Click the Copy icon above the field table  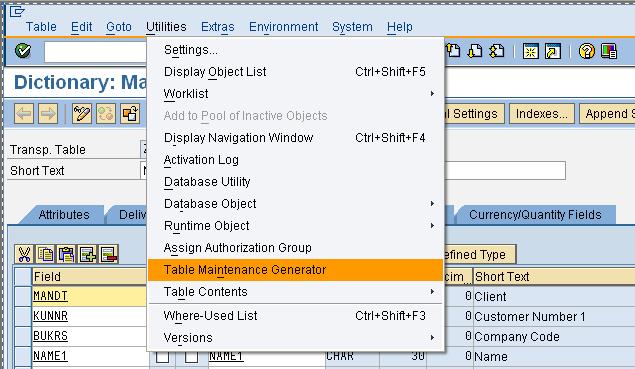pyautogui.click(x=45, y=254)
